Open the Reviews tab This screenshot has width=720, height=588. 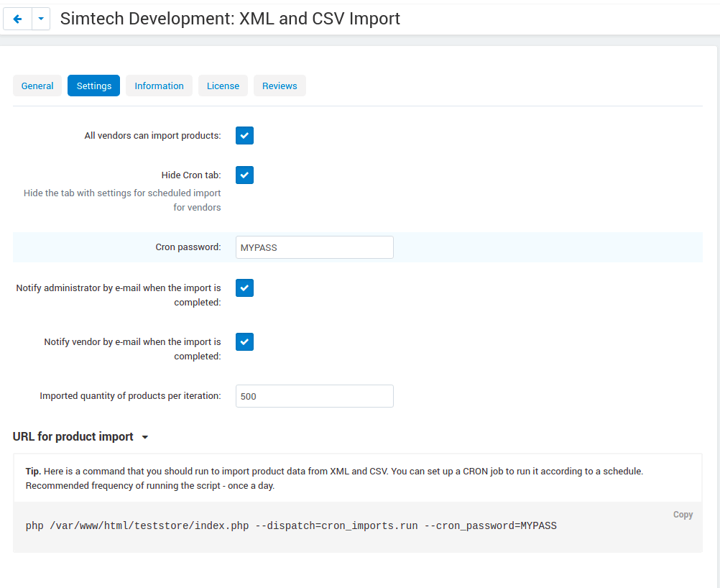point(280,86)
